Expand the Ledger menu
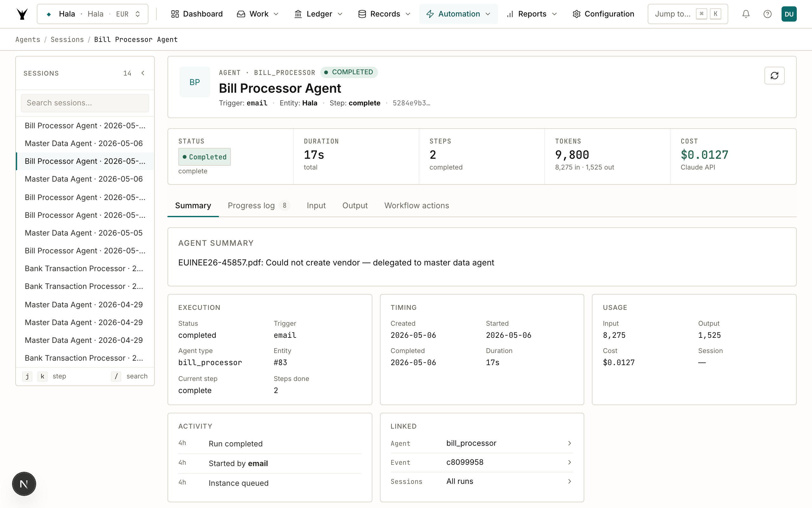 (318, 14)
